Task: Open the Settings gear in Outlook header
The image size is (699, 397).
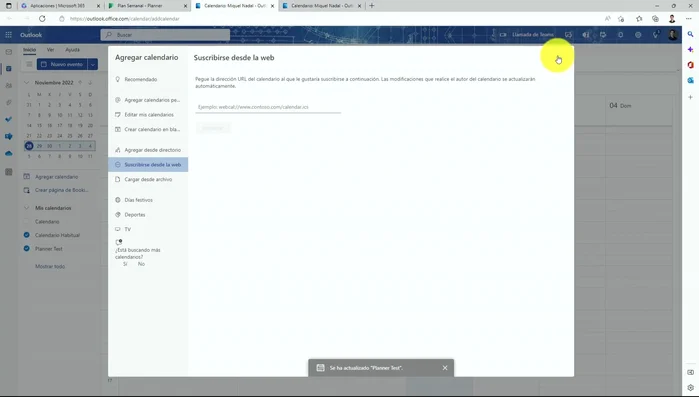Action: (x=638, y=35)
